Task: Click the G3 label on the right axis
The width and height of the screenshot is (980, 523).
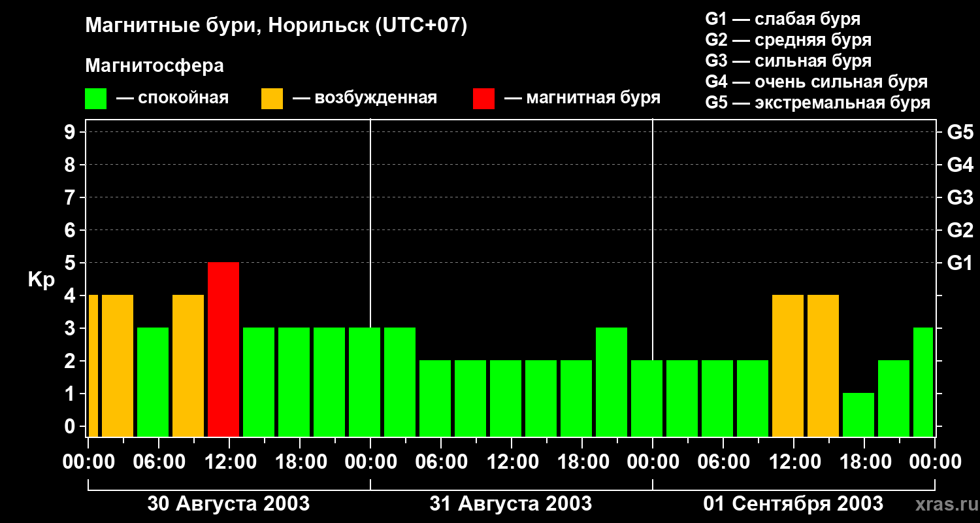Action: 960,197
